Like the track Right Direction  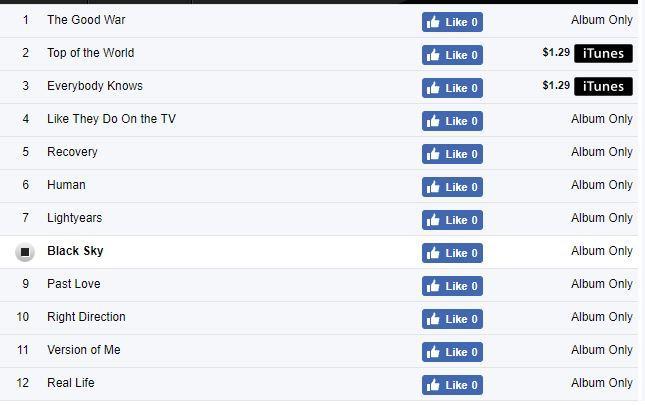pyautogui.click(x=452, y=319)
